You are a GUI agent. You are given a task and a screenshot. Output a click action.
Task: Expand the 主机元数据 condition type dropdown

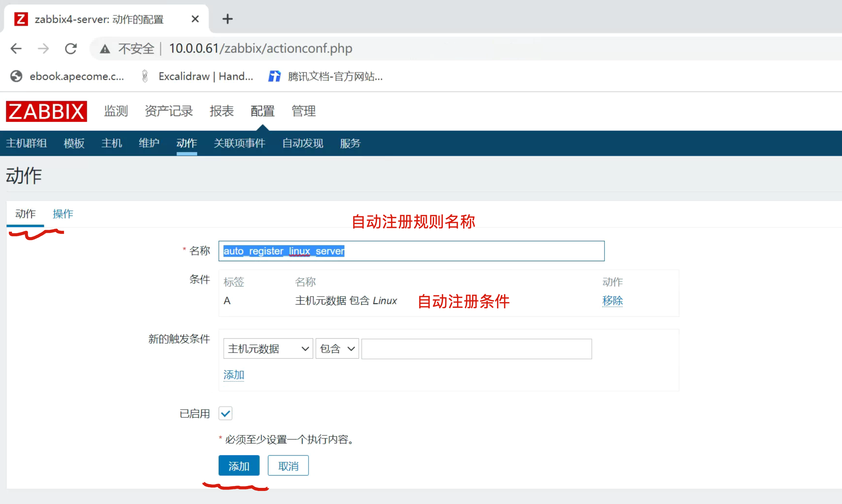point(268,349)
